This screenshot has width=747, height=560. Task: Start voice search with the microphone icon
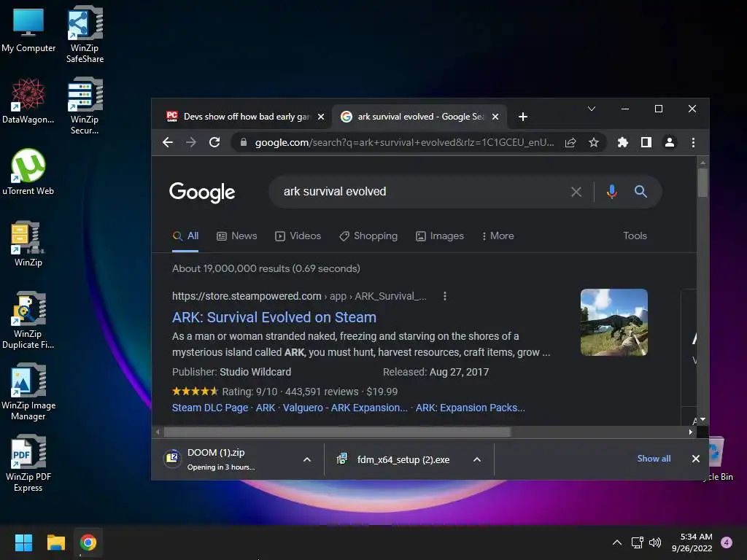pyautogui.click(x=612, y=192)
